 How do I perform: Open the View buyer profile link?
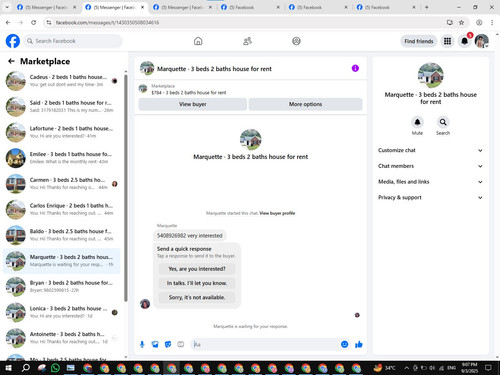(x=277, y=213)
